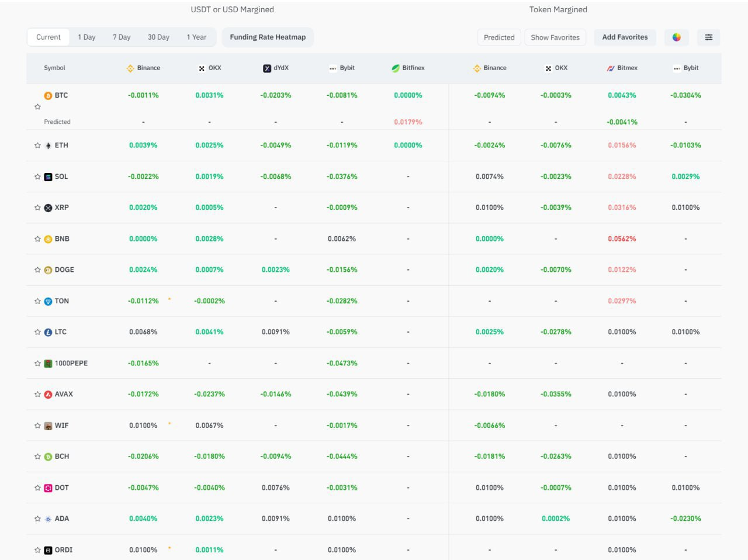Open the filter settings sliders icon

(708, 37)
